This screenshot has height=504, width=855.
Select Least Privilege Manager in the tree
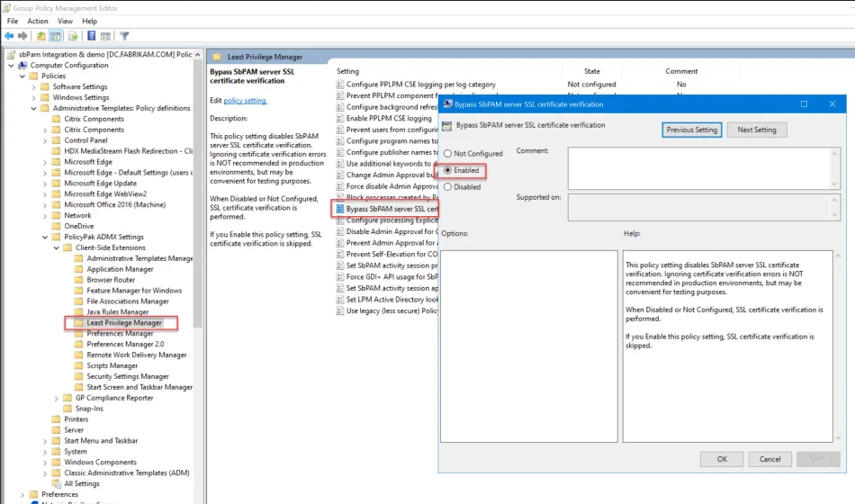(x=124, y=322)
